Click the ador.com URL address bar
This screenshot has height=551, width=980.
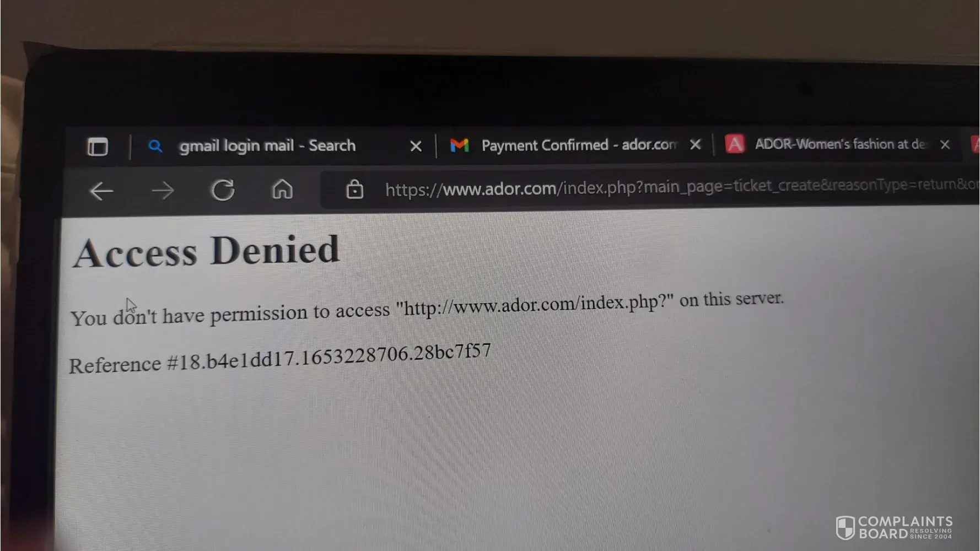coord(650,188)
